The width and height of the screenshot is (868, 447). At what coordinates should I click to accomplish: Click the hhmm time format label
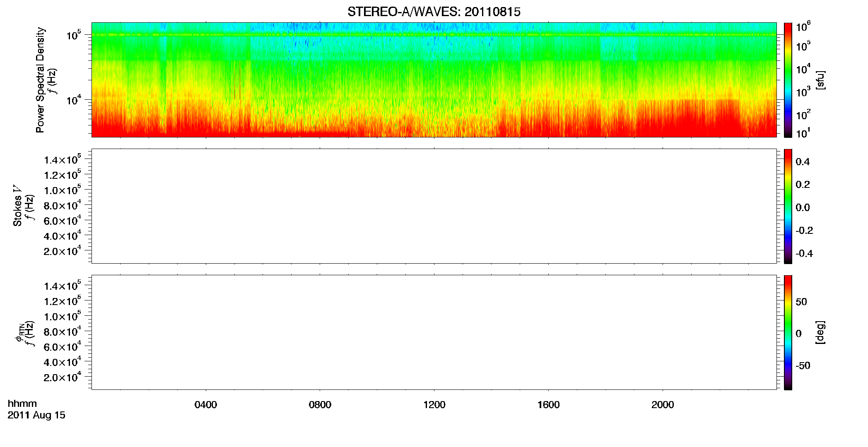(22, 404)
